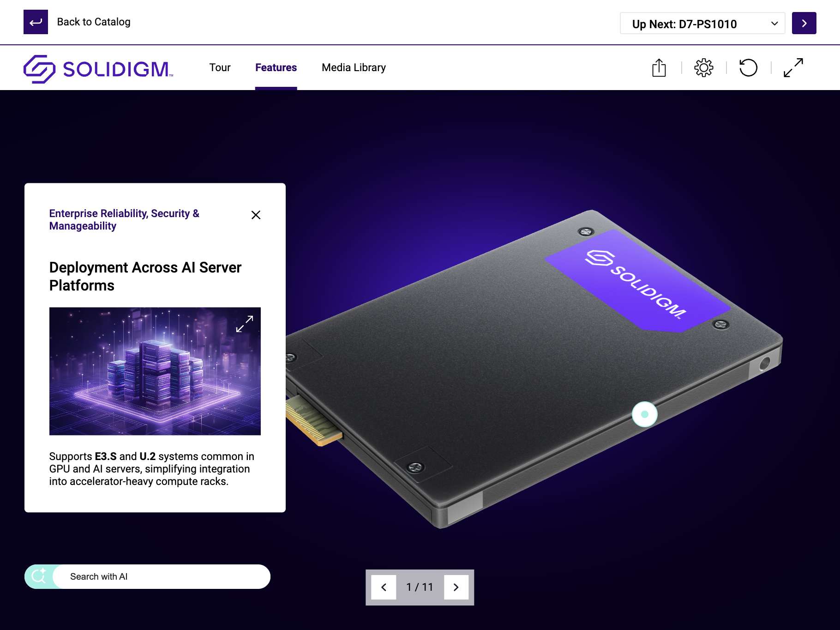Open the settings gear icon
The height and width of the screenshot is (630, 840).
pyautogui.click(x=703, y=68)
